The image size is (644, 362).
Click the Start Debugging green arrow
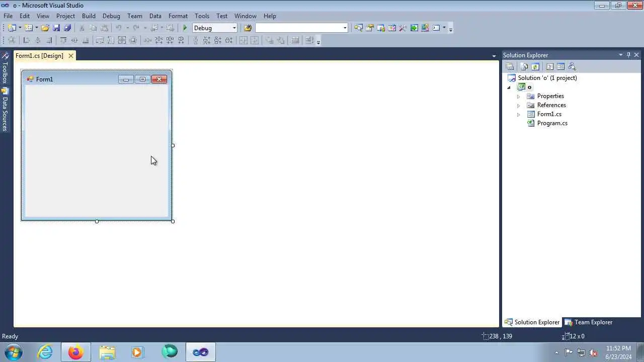[185, 28]
